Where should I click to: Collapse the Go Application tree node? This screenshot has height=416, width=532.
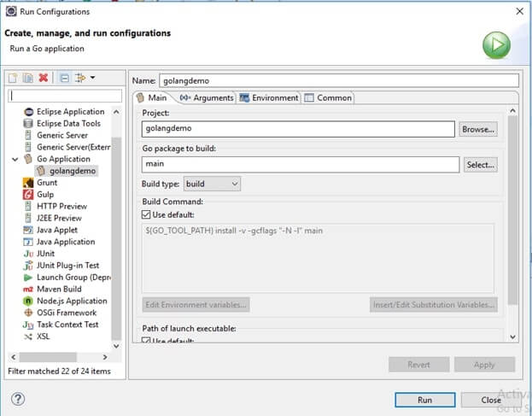coord(15,159)
